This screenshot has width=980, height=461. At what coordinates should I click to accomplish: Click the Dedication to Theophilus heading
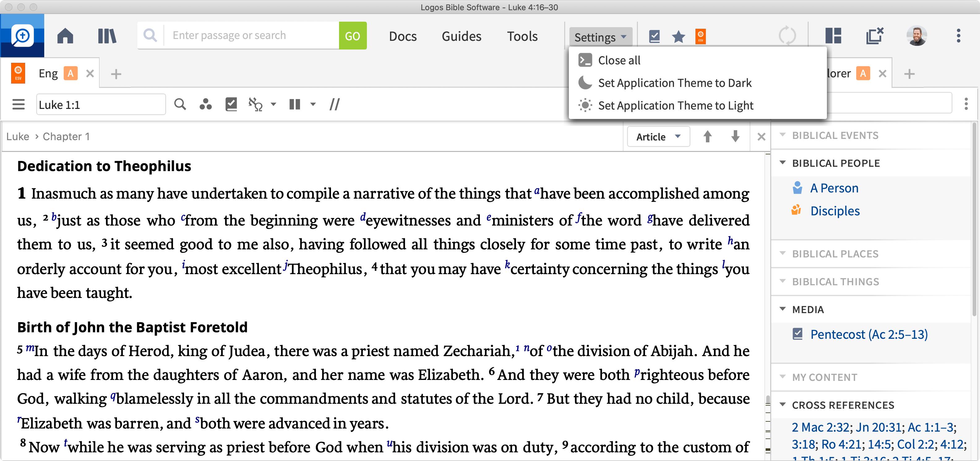104,166
